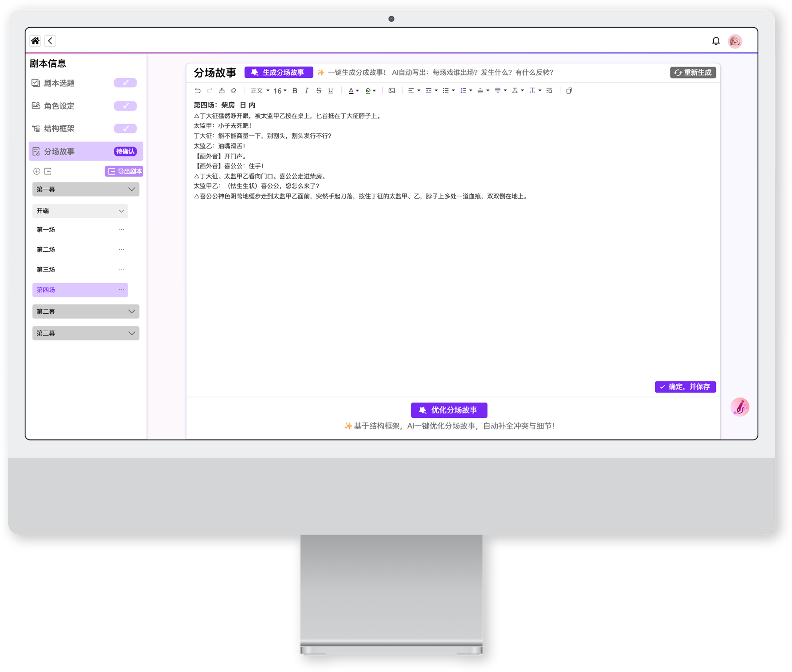Toggle the 结构框架 completion check
792x672 pixels.
click(125, 128)
